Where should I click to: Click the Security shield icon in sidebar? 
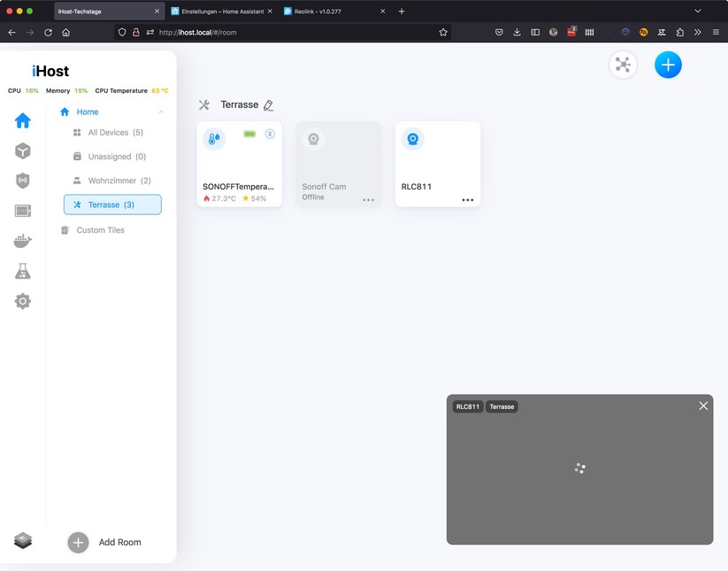click(22, 181)
